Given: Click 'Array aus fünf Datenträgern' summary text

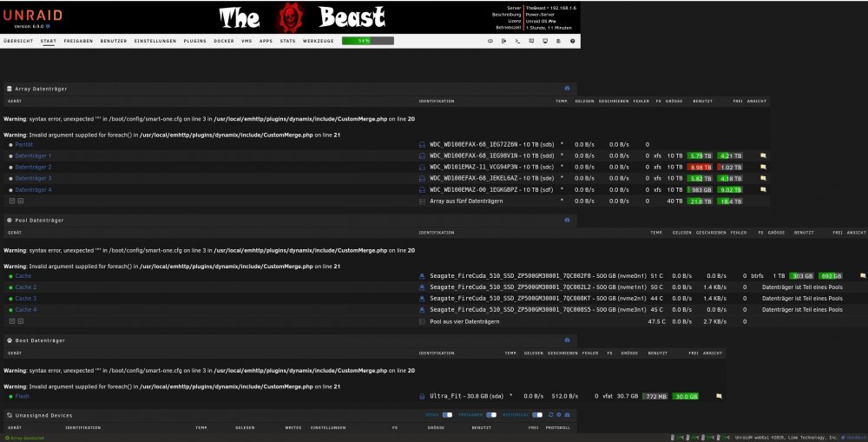Looking at the screenshot, I should (x=466, y=201).
